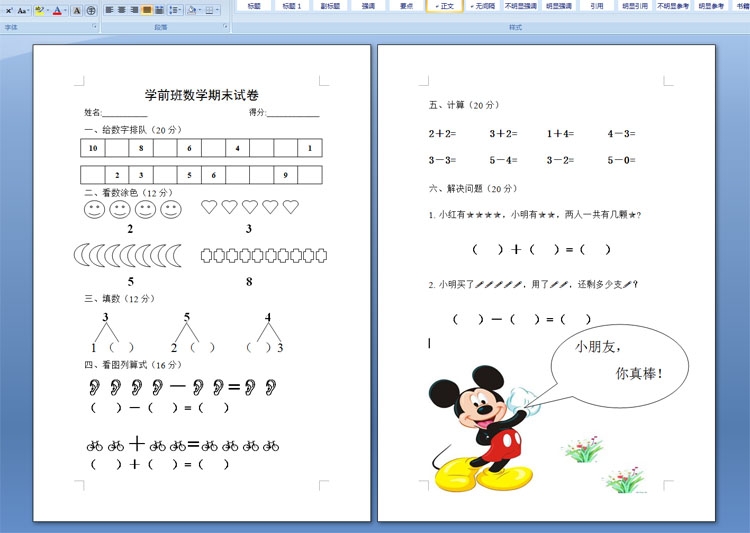Align text left
This screenshot has height=533, width=750.
110,10
